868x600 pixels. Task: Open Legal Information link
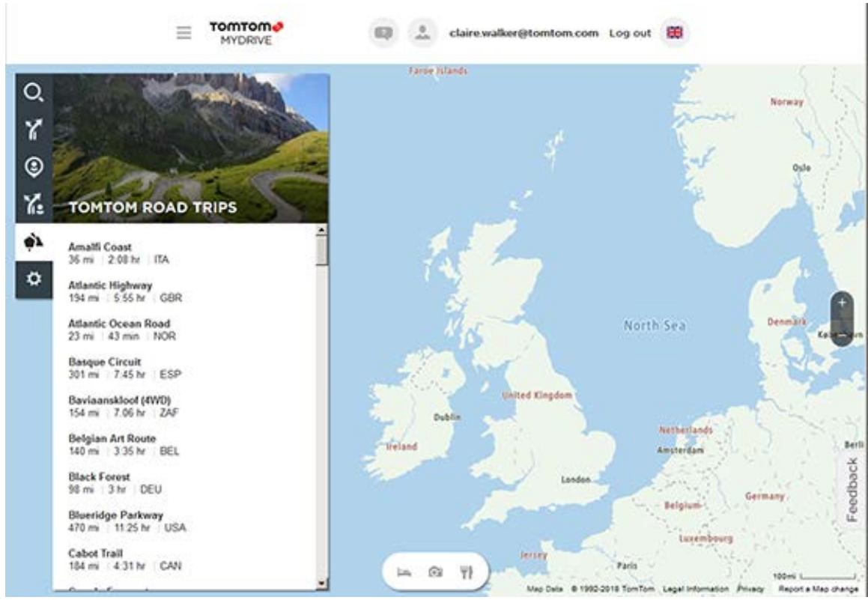pos(695,589)
